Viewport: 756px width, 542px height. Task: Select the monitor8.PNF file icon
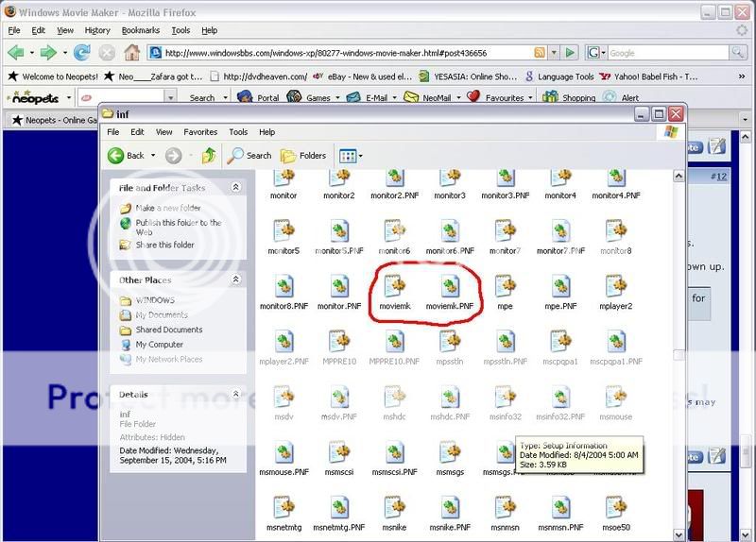(284, 287)
